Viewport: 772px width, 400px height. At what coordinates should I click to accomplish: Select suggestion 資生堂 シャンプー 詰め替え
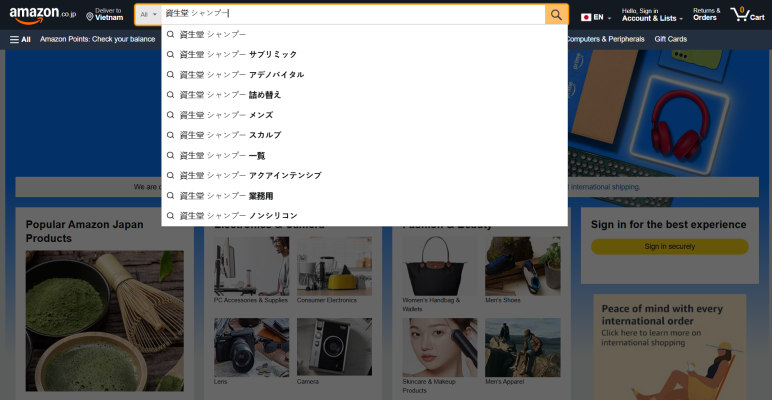point(230,95)
